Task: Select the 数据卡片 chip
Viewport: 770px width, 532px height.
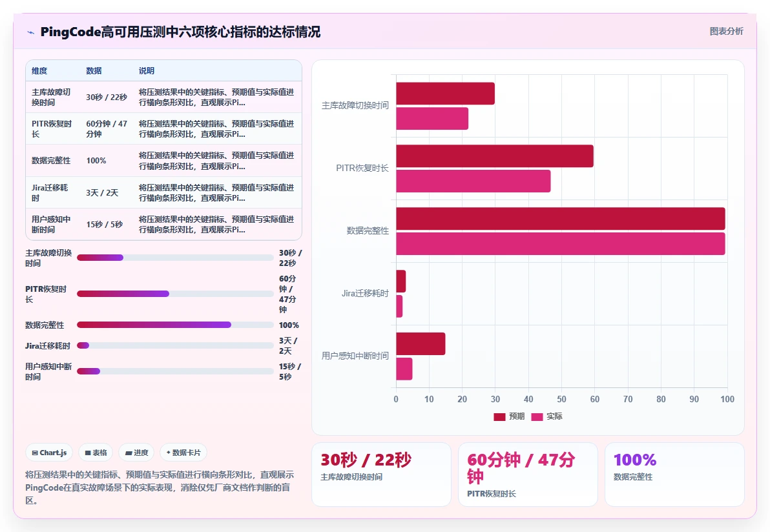Action: (183, 453)
